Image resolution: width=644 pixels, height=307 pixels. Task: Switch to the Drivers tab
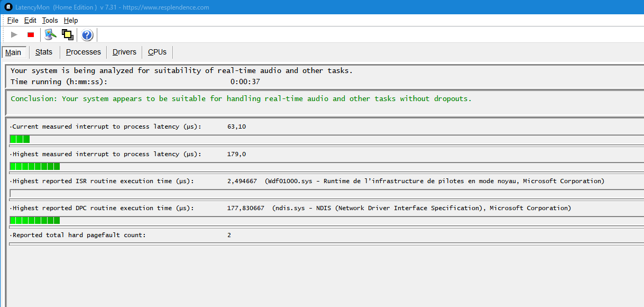coord(124,52)
